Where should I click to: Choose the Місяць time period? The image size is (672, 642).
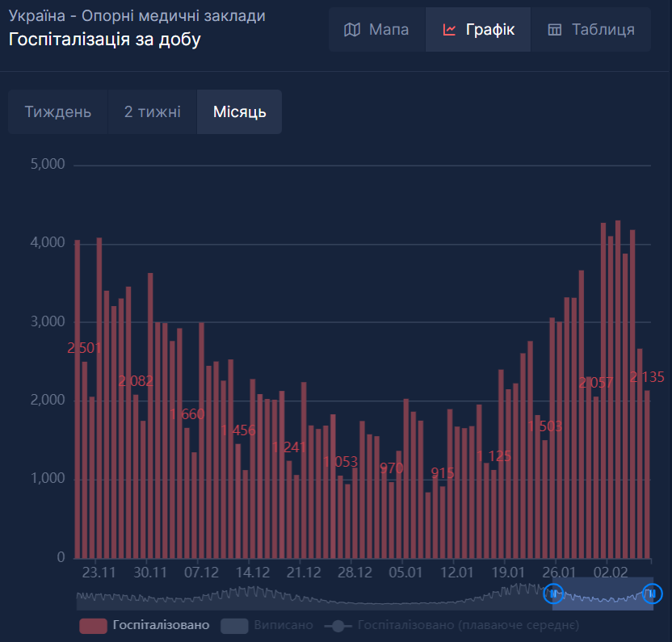(239, 112)
